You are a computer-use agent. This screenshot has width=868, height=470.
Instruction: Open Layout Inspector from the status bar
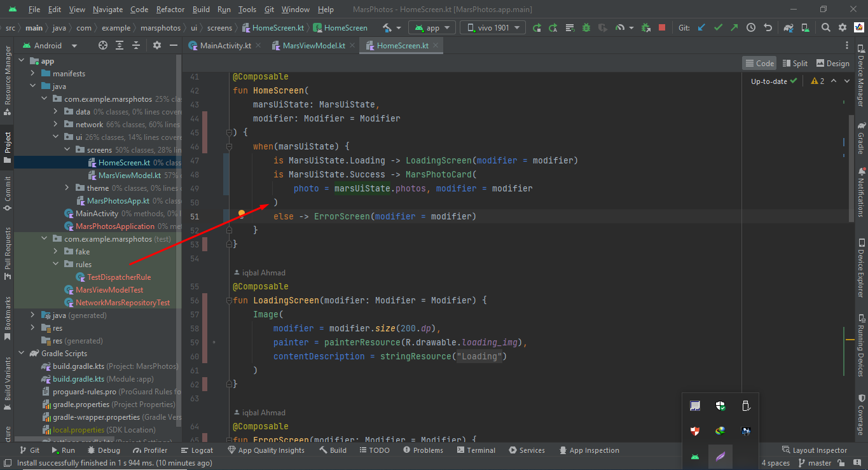[815, 450]
